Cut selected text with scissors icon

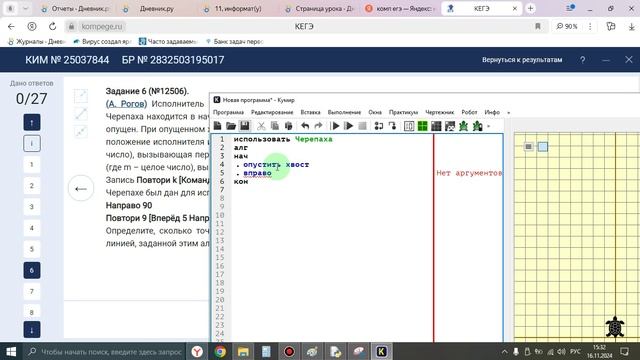tap(261, 126)
